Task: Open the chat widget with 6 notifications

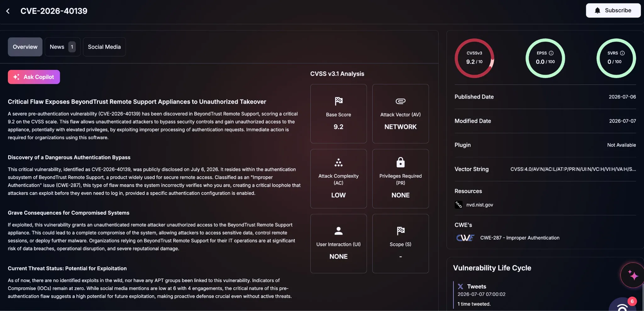Action: [623, 305]
